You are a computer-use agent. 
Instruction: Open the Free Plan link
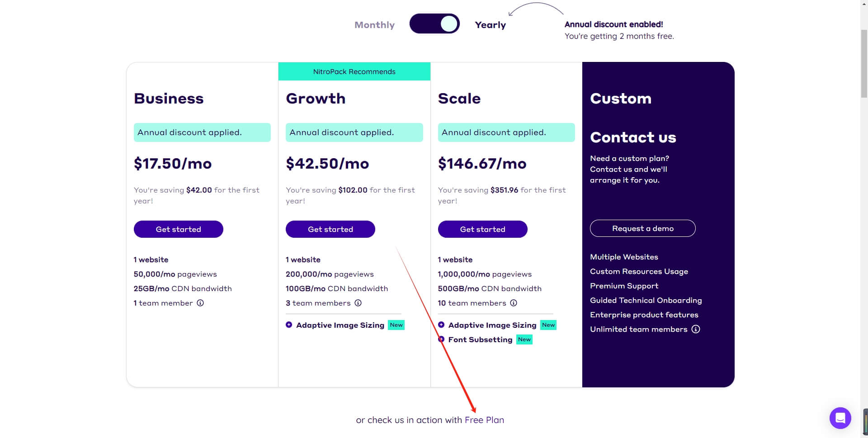point(484,420)
